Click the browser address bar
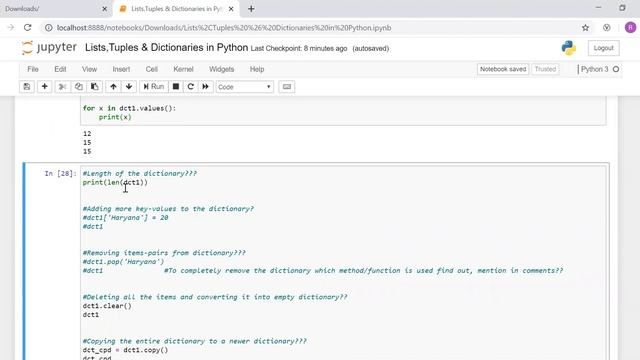Viewport: 640px width, 360px height. 310,28
